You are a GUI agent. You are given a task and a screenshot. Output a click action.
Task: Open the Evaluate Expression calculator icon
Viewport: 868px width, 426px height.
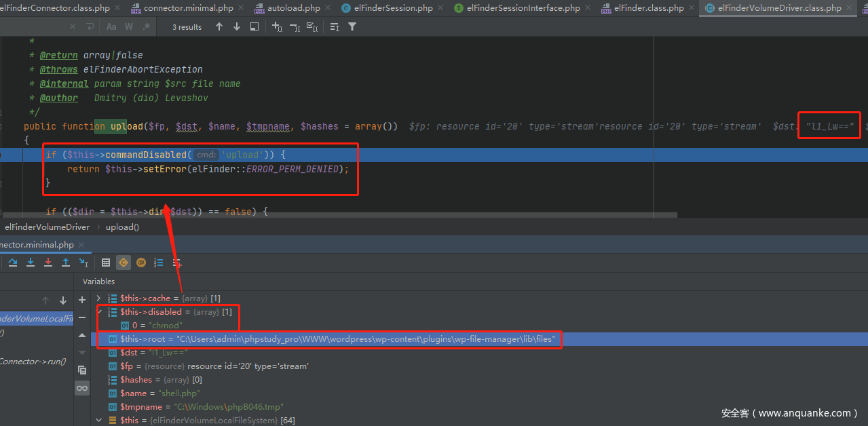pyautogui.click(x=106, y=263)
